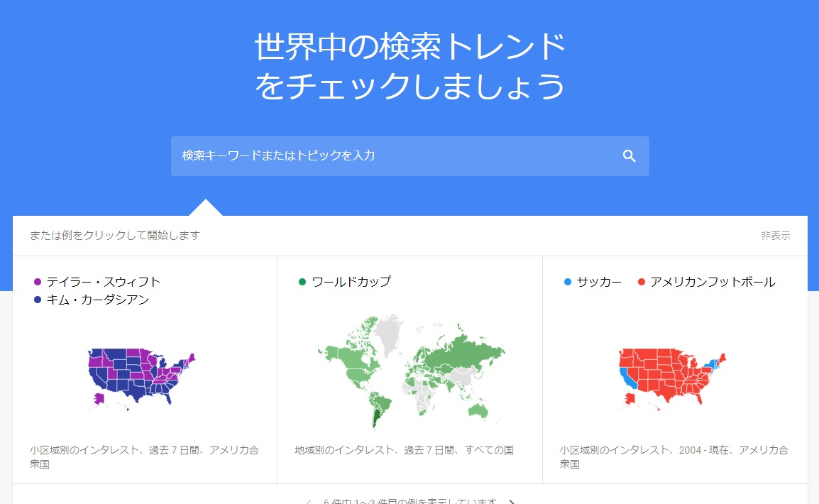Select the ワールドカップ example title
Image resolution: width=819 pixels, height=504 pixels.
pos(351,282)
